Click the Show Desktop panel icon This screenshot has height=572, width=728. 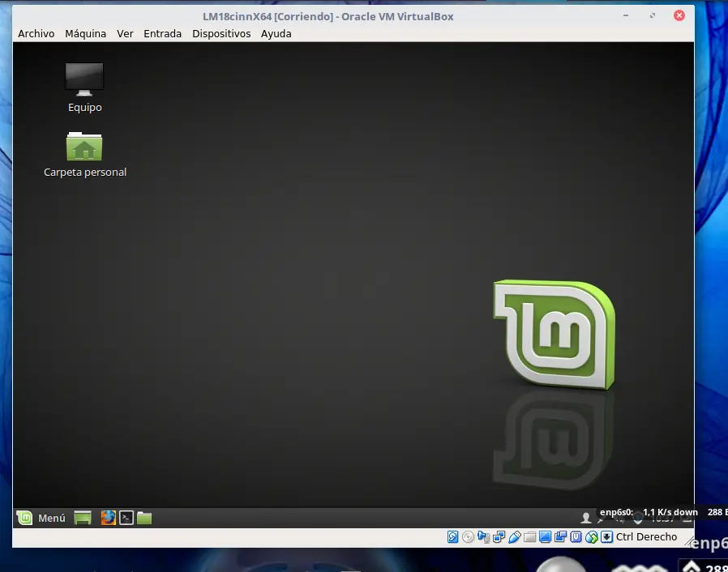pyautogui.click(x=83, y=518)
